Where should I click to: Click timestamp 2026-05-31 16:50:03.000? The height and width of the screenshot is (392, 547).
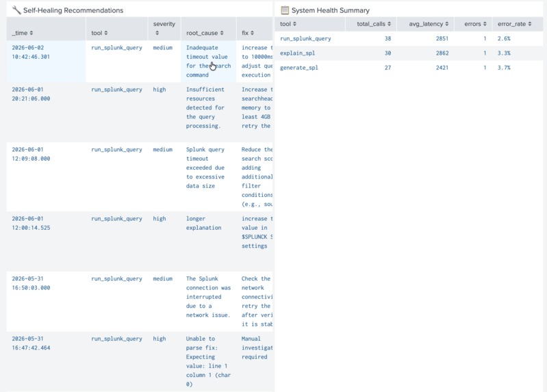coord(31,283)
